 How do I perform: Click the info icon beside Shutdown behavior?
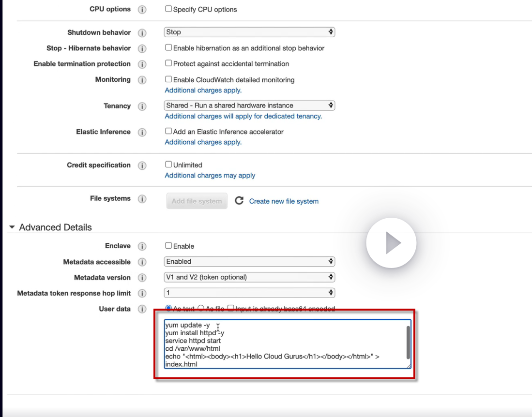tap(142, 33)
